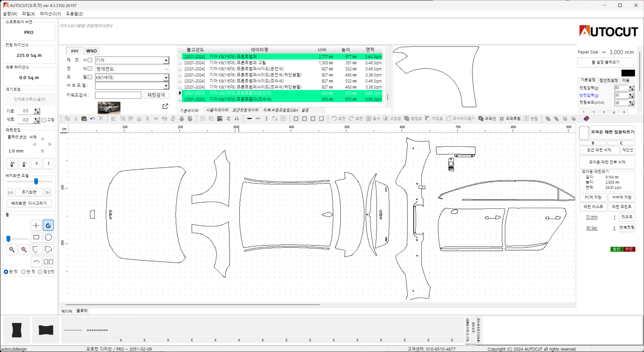Click the zoom-in magnifier tool
Screen dimensions: 644x352
24,249
